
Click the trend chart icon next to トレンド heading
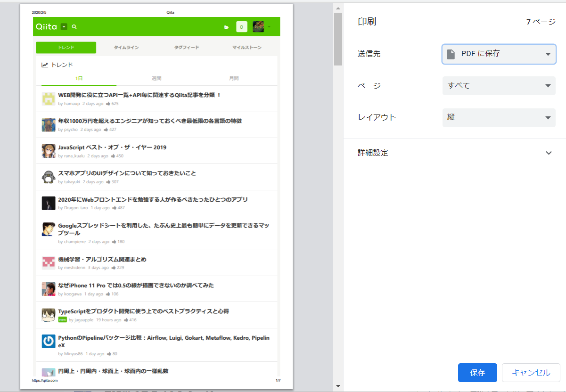(45, 65)
